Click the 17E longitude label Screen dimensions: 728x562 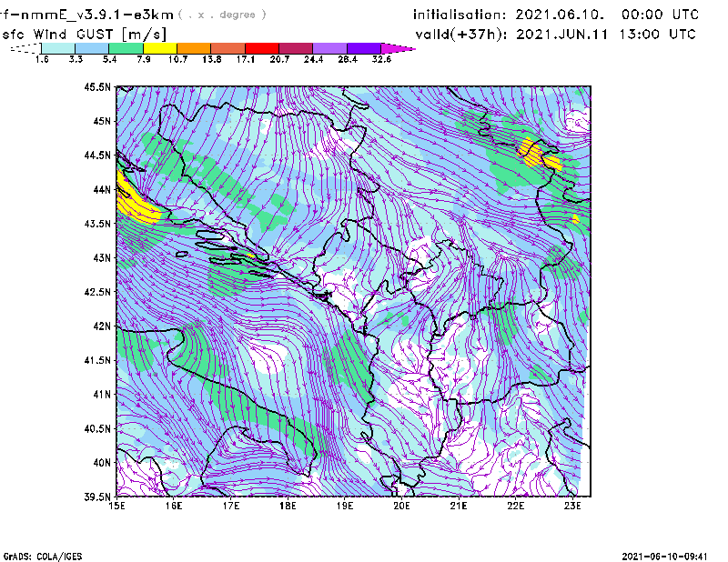[231, 506]
